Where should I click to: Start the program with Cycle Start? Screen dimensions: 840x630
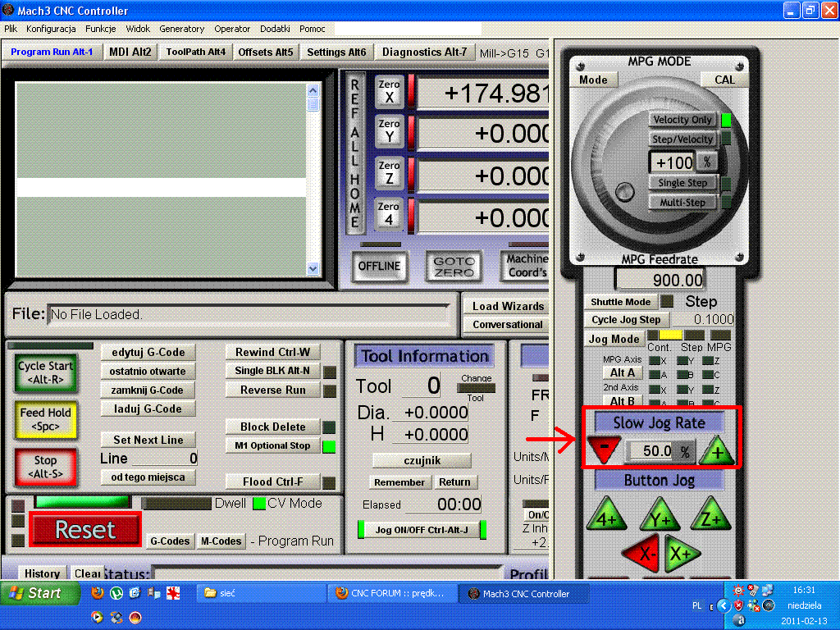click(46, 373)
